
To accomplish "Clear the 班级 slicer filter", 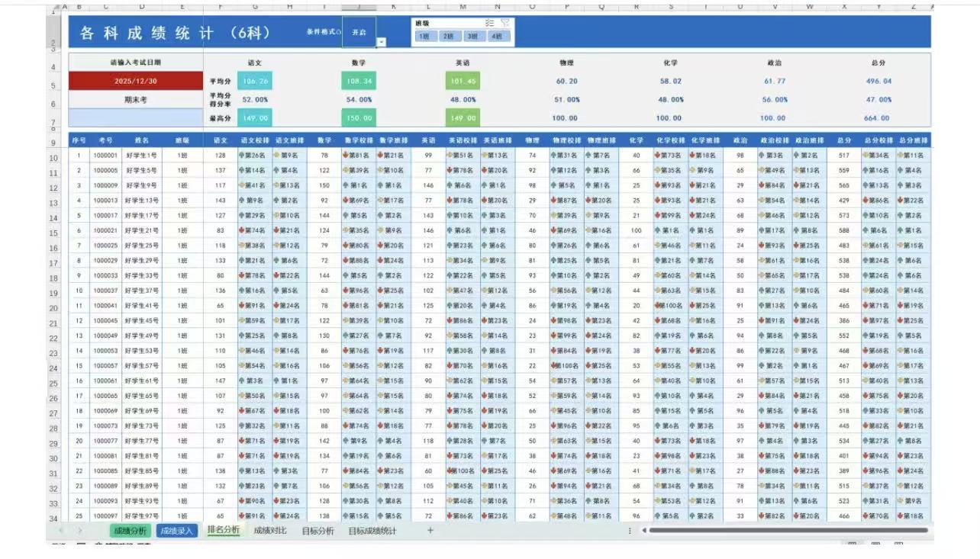I will coord(505,23).
